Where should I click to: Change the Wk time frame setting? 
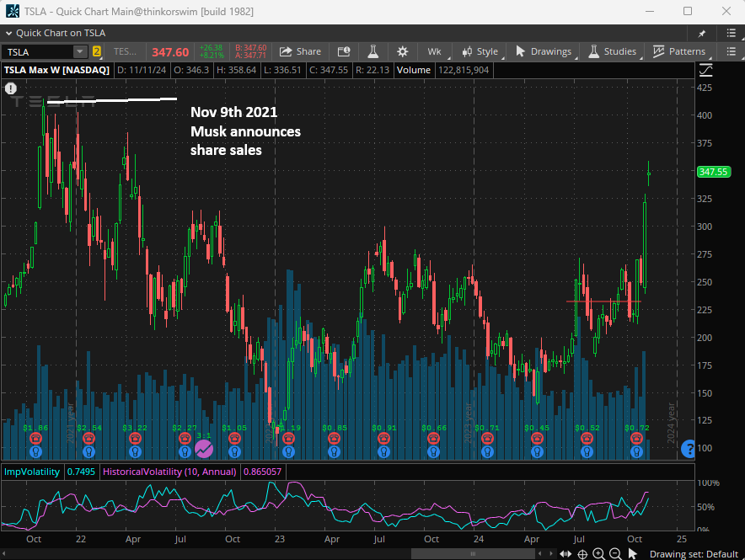point(434,51)
